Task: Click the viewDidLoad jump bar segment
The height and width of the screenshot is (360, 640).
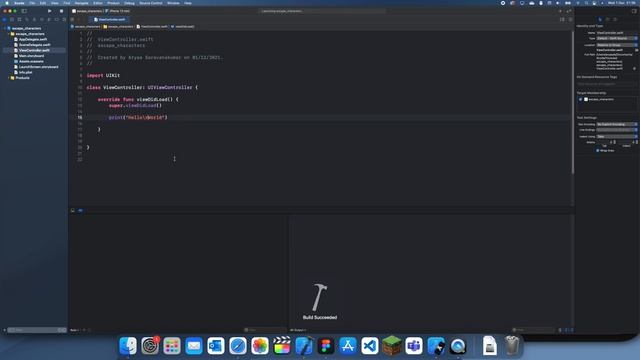Action: click(183, 27)
